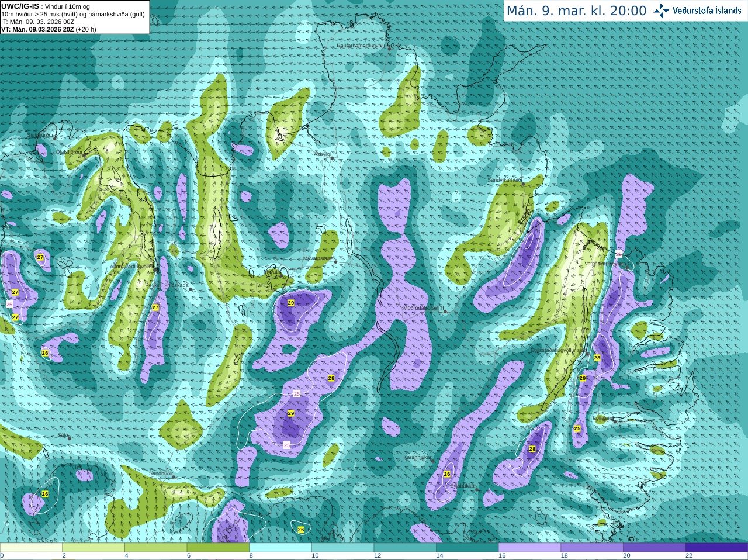This screenshot has width=748, height=560.
Task: Click the Egilsstaðaflugvöllur station label
Action: click(x=557, y=350)
